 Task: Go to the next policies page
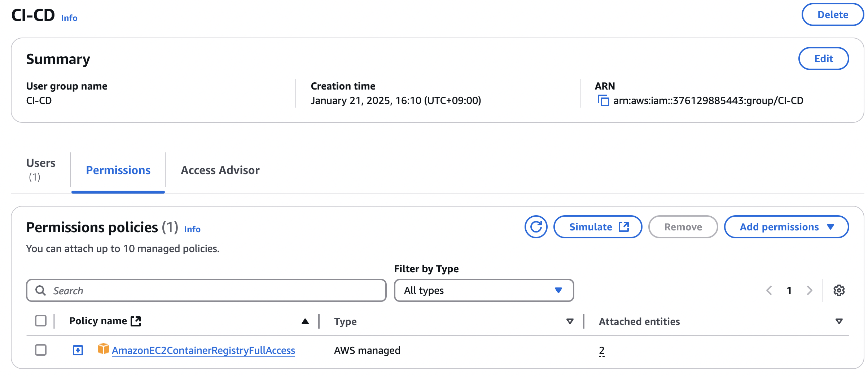(810, 290)
